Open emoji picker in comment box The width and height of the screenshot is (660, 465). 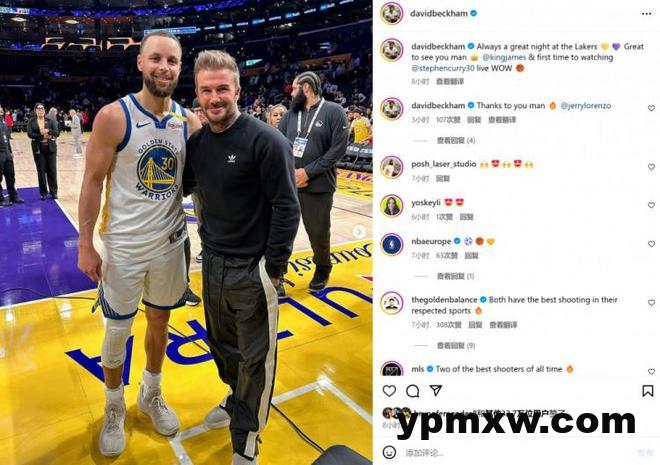(389, 452)
